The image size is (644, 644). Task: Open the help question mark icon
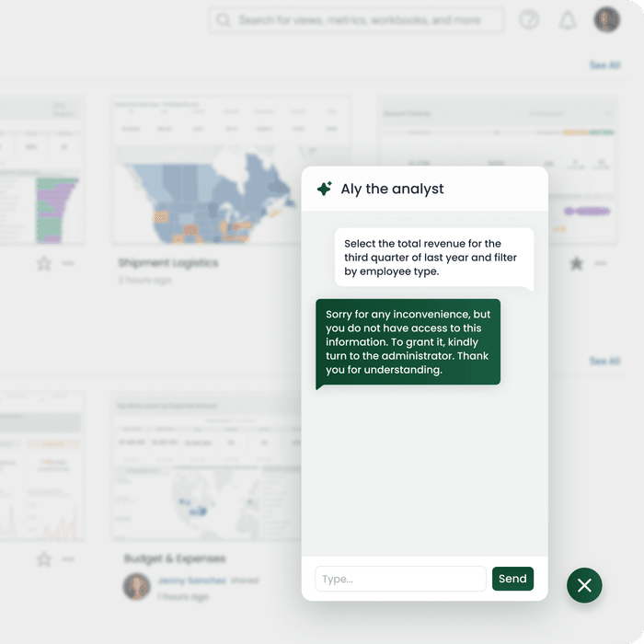[529, 20]
